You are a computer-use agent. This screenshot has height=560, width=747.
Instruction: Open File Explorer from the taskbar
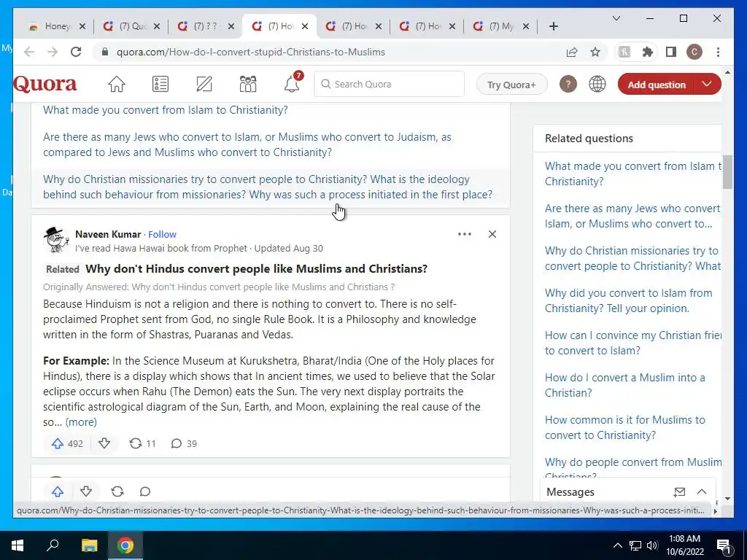tap(89, 545)
